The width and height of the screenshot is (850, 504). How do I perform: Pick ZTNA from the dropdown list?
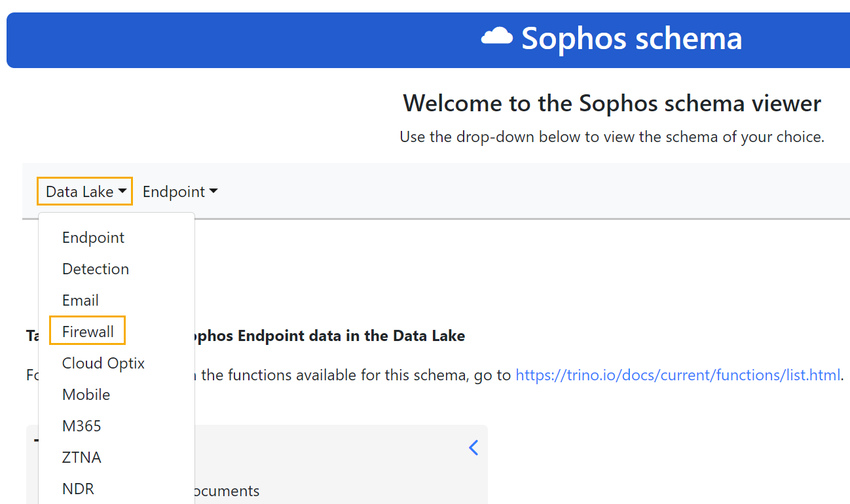pyautogui.click(x=81, y=457)
